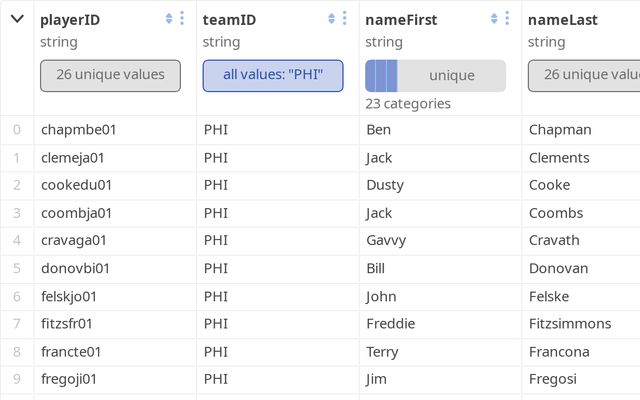Viewport: 640px width, 400px height.
Task: Sort by the teamID column
Action: [x=331, y=19]
